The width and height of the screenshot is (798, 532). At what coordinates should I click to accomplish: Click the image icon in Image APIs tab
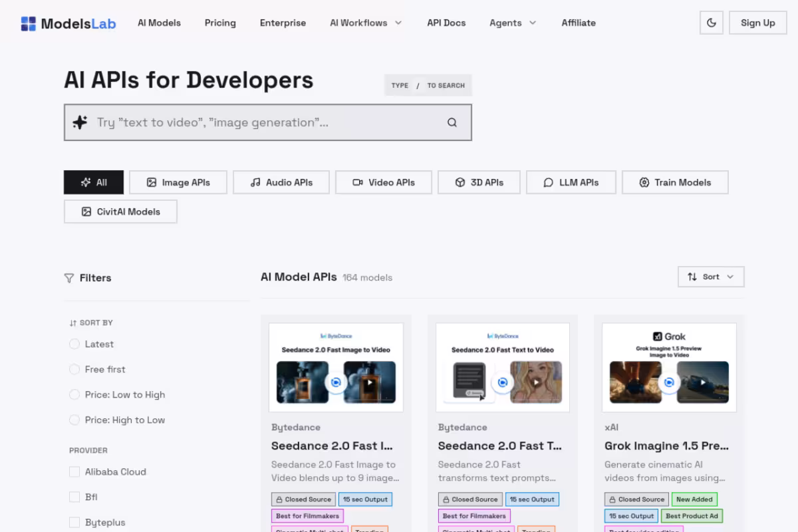click(x=152, y=182)
